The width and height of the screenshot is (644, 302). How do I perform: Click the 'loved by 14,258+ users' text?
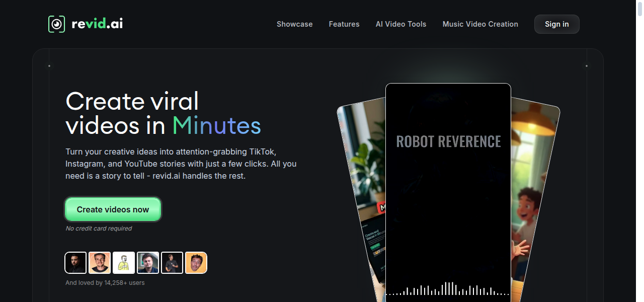(105, 282)
